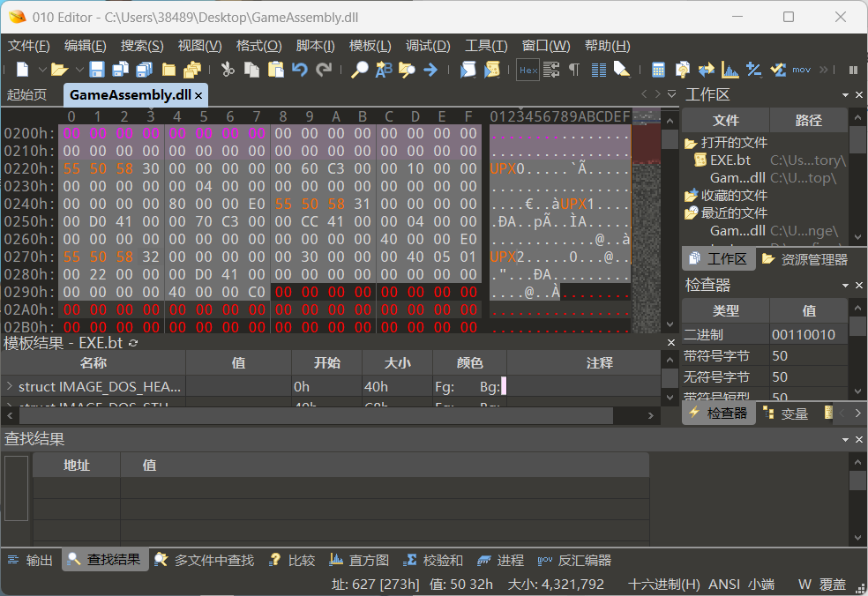868x596 pixels.
Task: Switch to the 多文件中查找 tab
Action: 204,560
